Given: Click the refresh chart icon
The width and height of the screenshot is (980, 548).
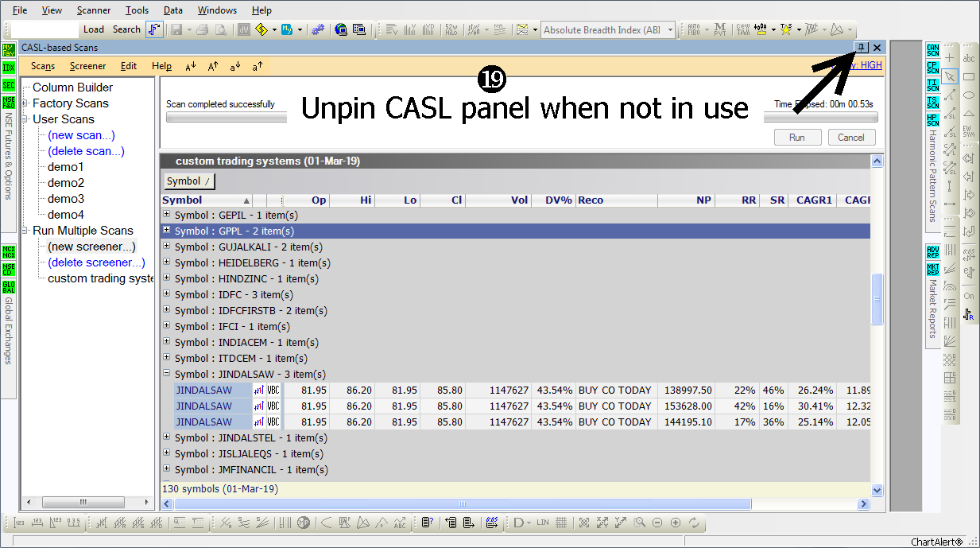Looking at the screenshot, I should point(694,523).
